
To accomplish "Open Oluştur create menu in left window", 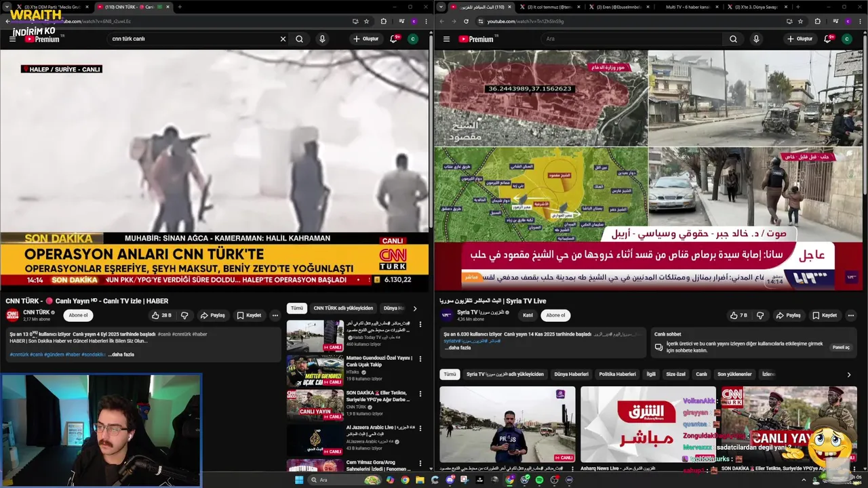I will point(366,39).
